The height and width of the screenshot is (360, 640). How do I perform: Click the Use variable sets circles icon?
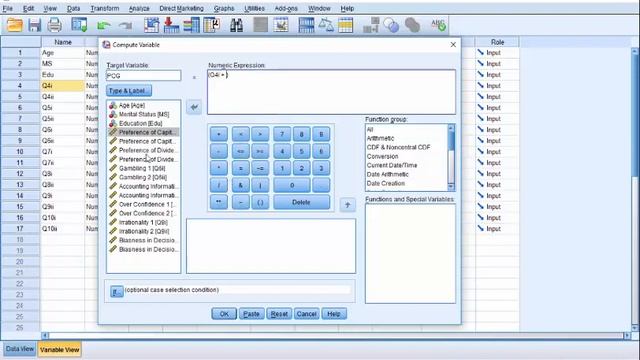(x=391, y=25)
